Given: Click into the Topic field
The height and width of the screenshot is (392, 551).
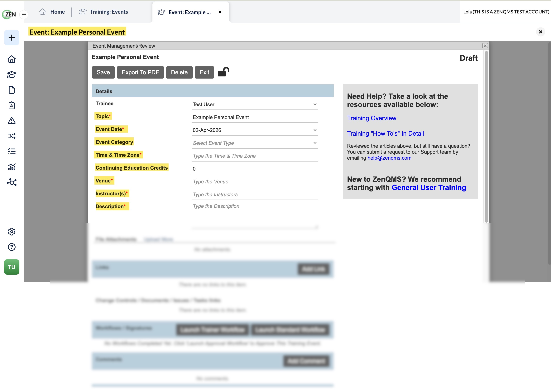Looking at the screenshot, I should pos(255,117).
